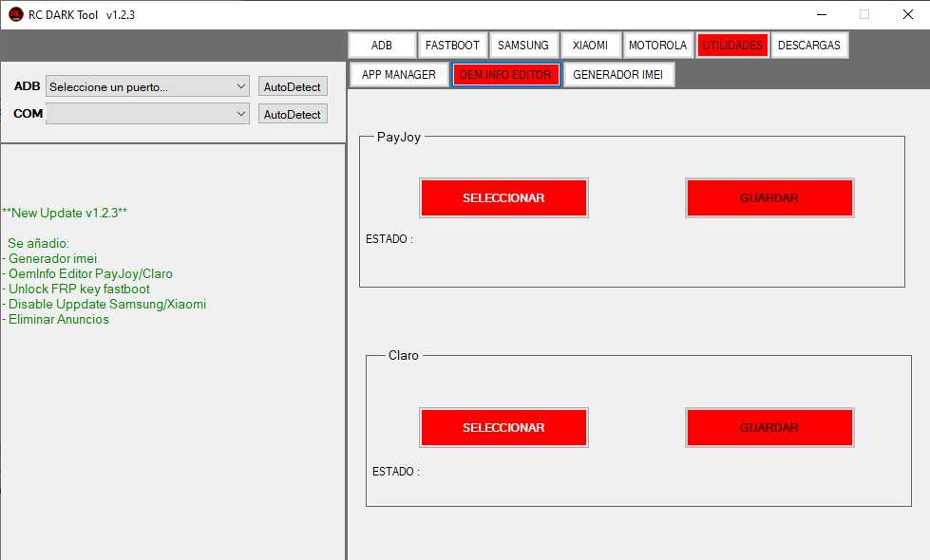Click AutoDetect next to ADB
This screenshot has width=930, height=560.
tap(293, 86)
